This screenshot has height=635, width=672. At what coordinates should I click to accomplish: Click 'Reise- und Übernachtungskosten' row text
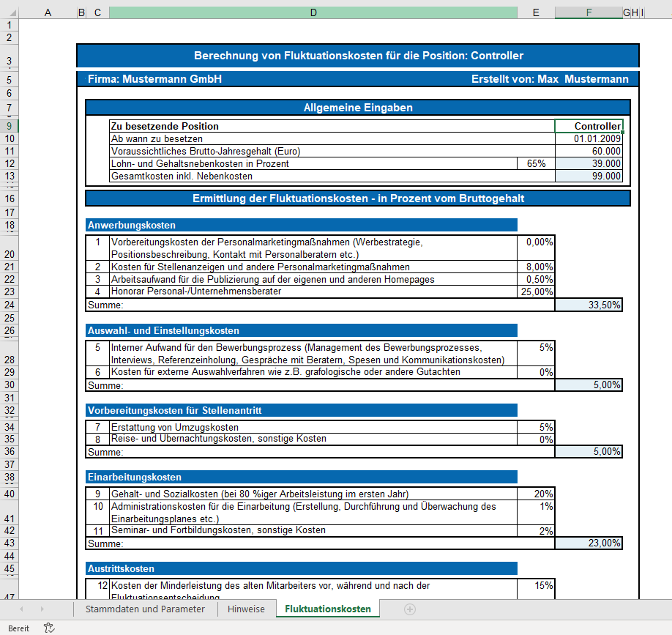pyautogui.click(x=219, y=439)
